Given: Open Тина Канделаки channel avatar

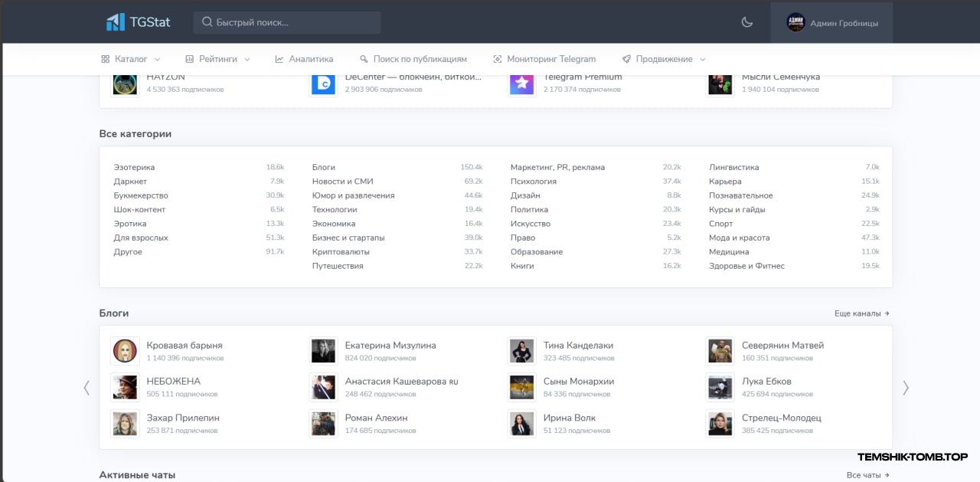Looking at the screenshot, I should click(x=521, y=351).
